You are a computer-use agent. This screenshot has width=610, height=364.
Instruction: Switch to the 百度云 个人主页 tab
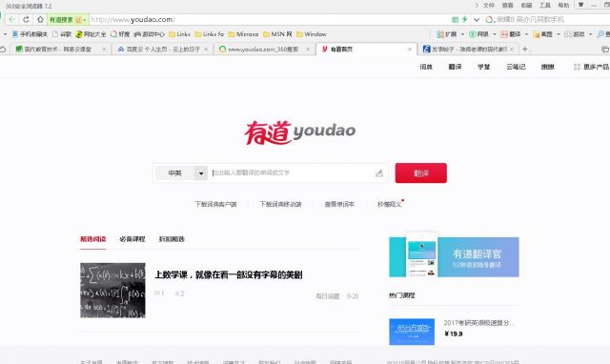tap(162, 49)
